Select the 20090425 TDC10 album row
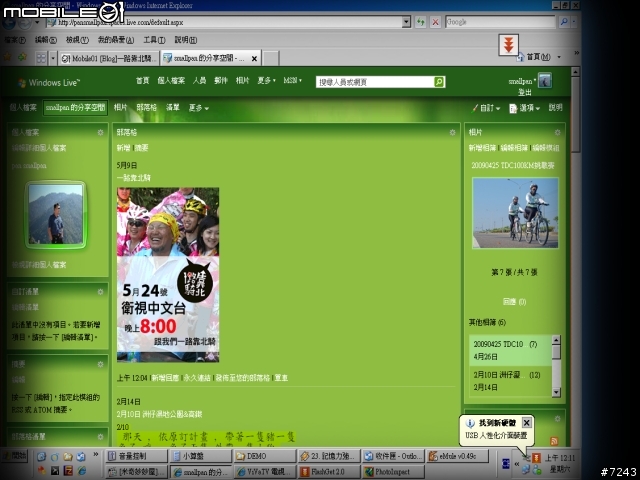 point(510,350)
